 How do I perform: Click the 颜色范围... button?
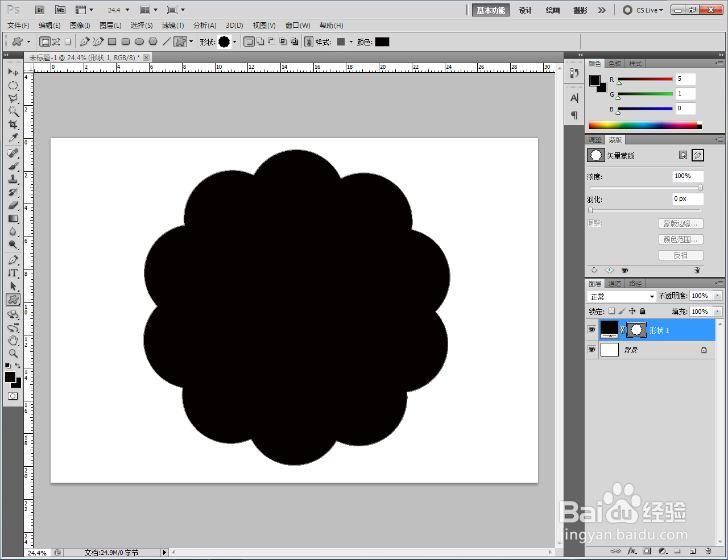[681, 239]
